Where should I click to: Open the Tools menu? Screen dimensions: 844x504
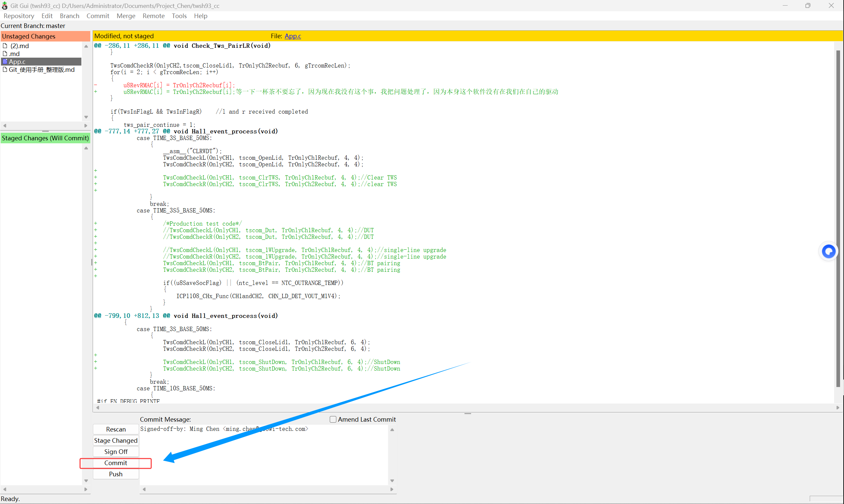(x=179, y=16)
